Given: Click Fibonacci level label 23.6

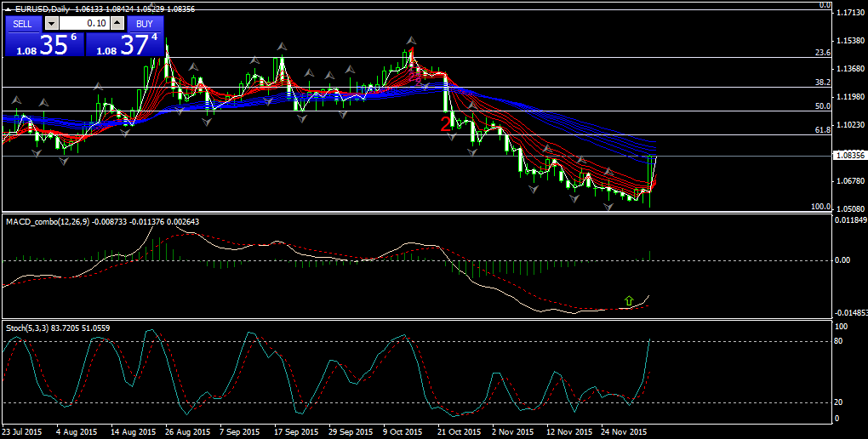Looking at the screenshot, I should [x=823, y=53].
